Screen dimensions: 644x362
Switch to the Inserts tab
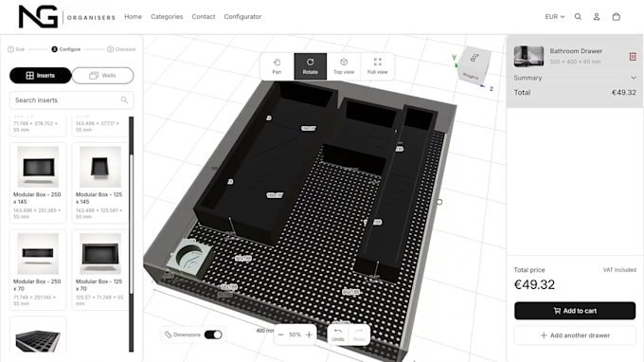pyautogui.click(x=40, y=76)
